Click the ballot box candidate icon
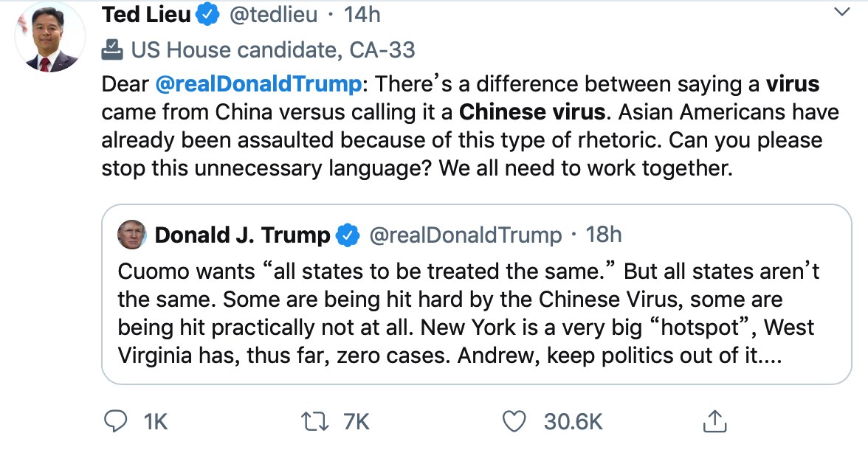The image size is (868, 450). point(112,50)
